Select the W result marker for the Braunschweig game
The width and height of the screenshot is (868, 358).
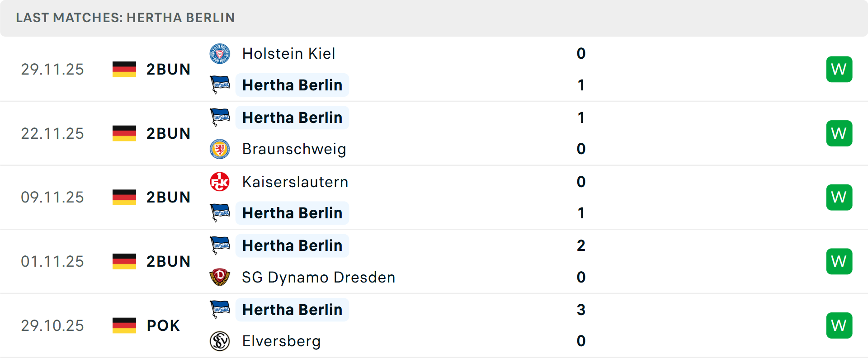coord(839,133)
